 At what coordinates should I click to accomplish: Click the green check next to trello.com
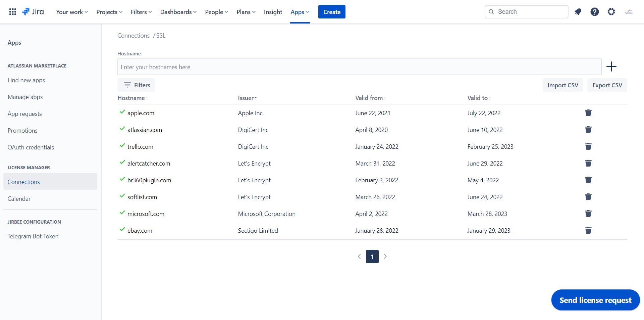(x=122, y=146)
